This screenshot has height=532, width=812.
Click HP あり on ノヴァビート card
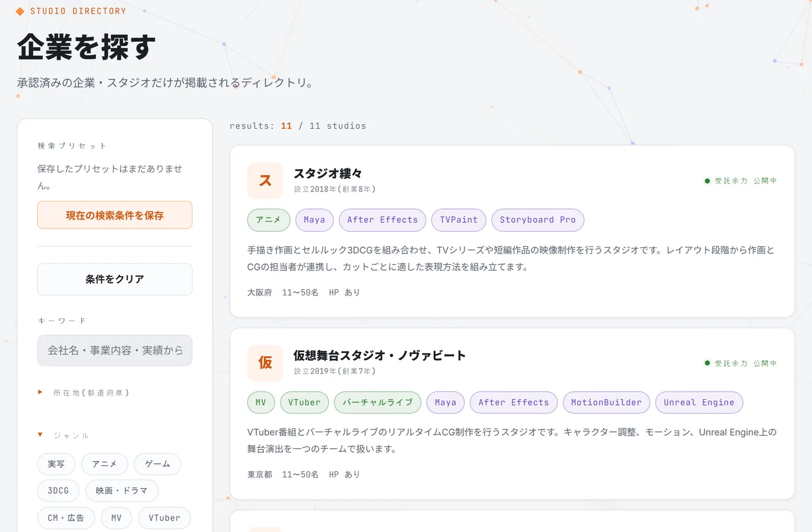(345, 475)
